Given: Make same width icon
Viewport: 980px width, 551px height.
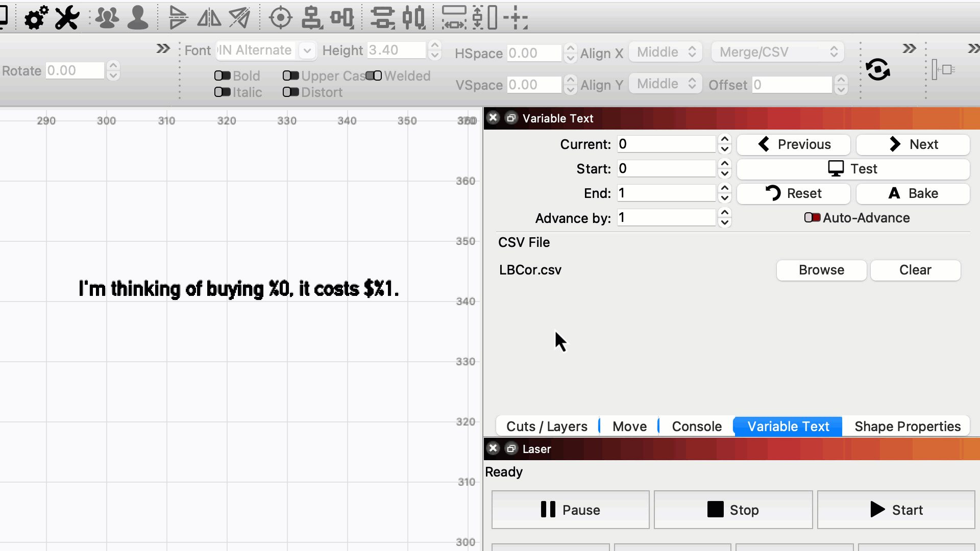Looking at the screenshot, I should [454, 18].
